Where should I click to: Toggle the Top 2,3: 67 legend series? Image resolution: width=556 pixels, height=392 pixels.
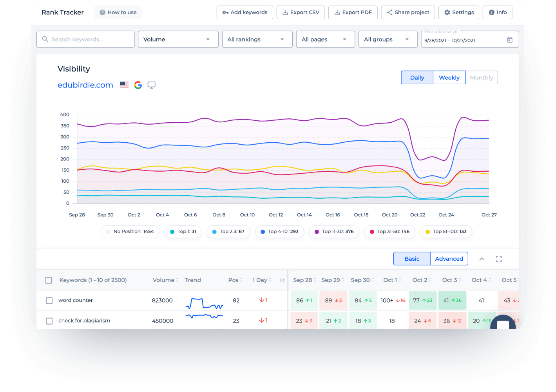(228, 232)
